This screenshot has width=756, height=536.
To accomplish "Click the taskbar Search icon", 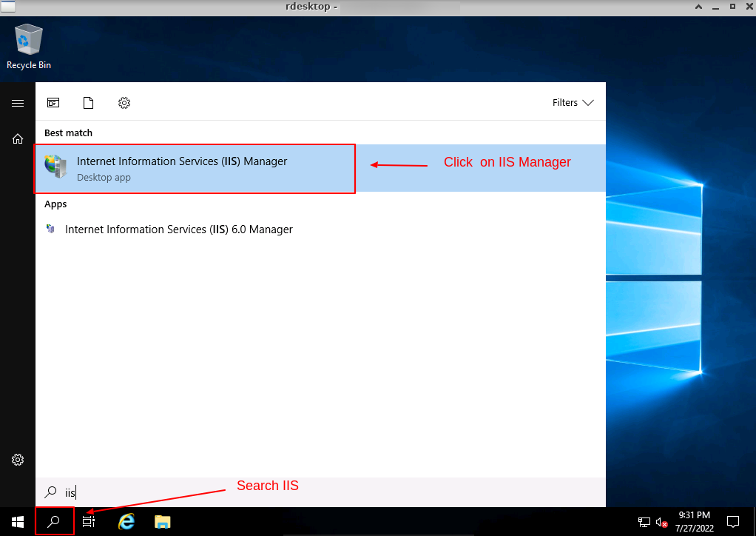I will coord(54,521).
